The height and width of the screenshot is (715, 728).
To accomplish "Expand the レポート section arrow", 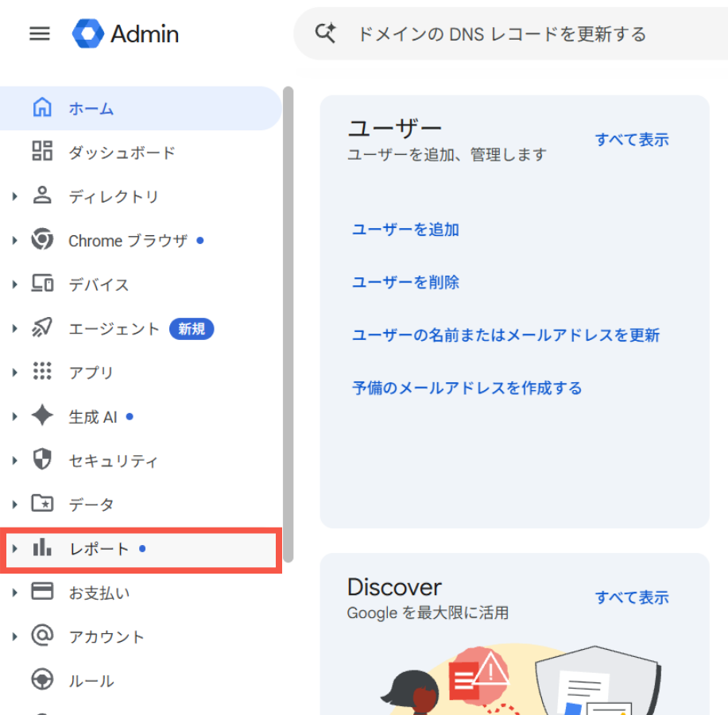I will (x=15, y=548).
